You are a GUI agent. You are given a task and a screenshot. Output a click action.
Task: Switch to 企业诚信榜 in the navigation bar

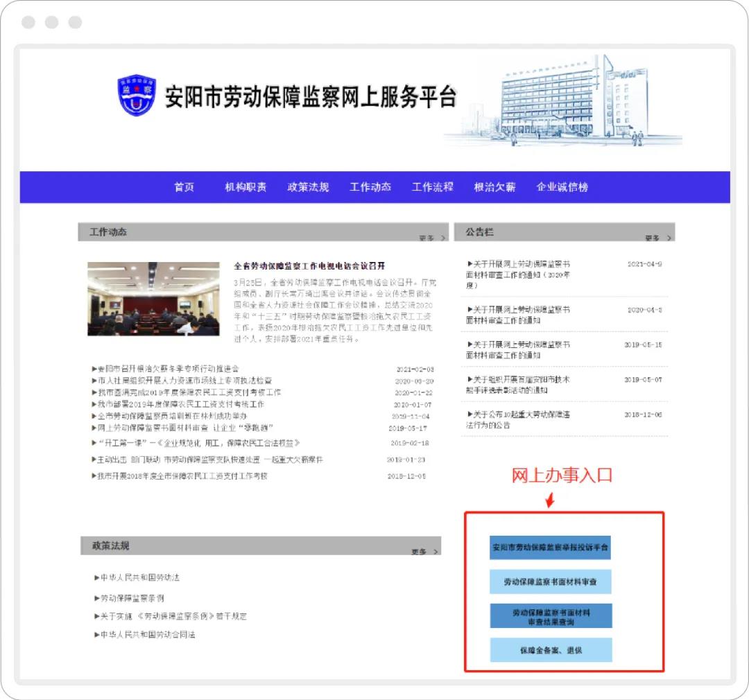coord(562,187)
